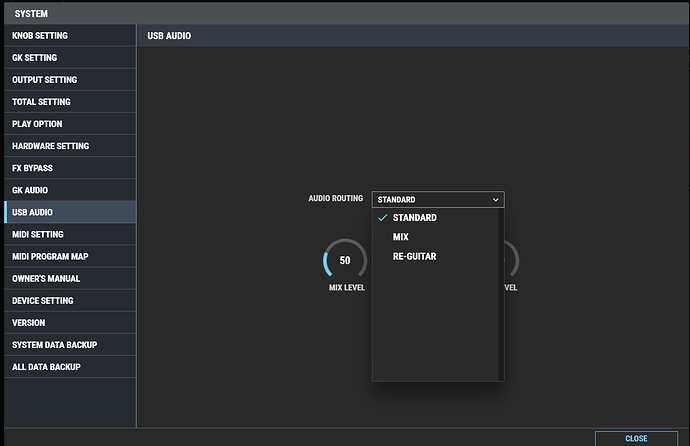
Task: Select the MIDI Setting page
Action: pyautogui.click(x=38, y=234)
